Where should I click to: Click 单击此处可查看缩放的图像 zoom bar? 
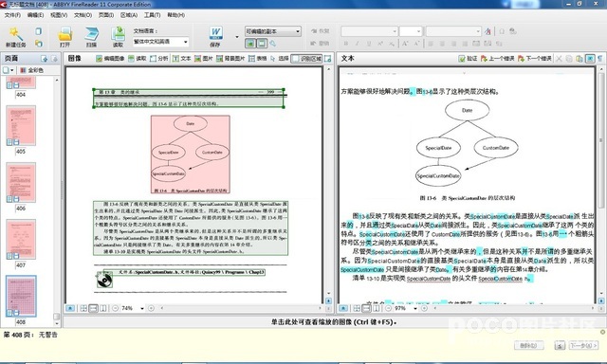[x=333, y=321]
